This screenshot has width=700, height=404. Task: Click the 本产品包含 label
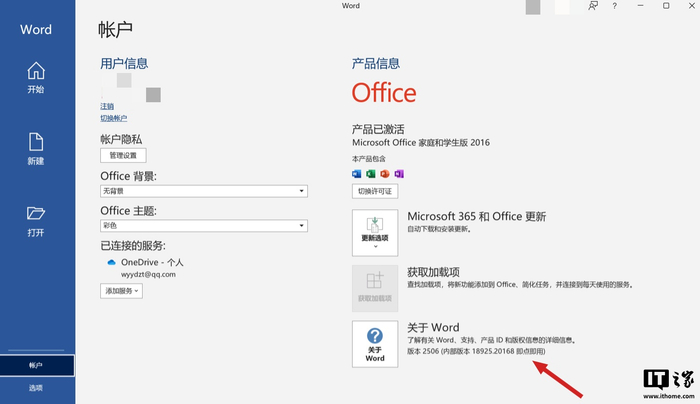coord(369,159)
